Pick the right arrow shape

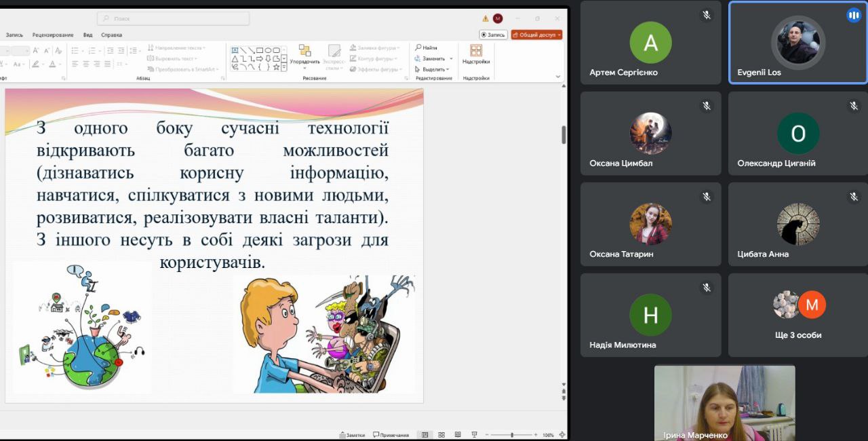259,58
